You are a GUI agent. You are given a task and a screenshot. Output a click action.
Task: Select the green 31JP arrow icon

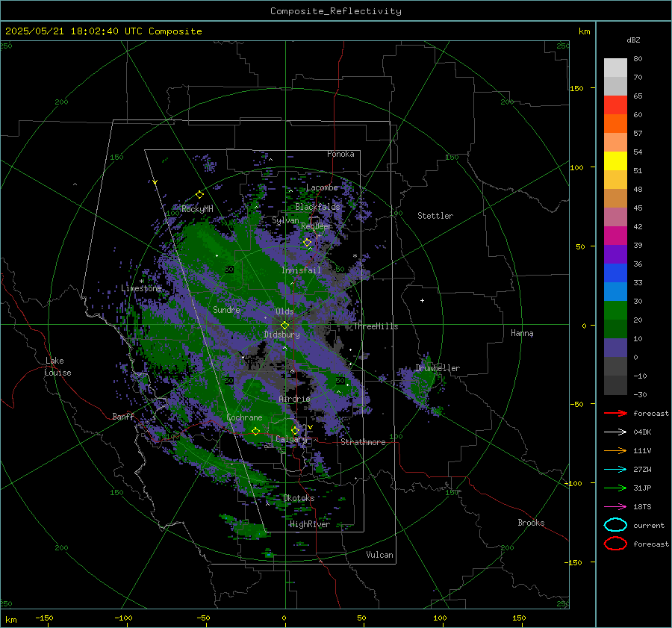[615, 488]
